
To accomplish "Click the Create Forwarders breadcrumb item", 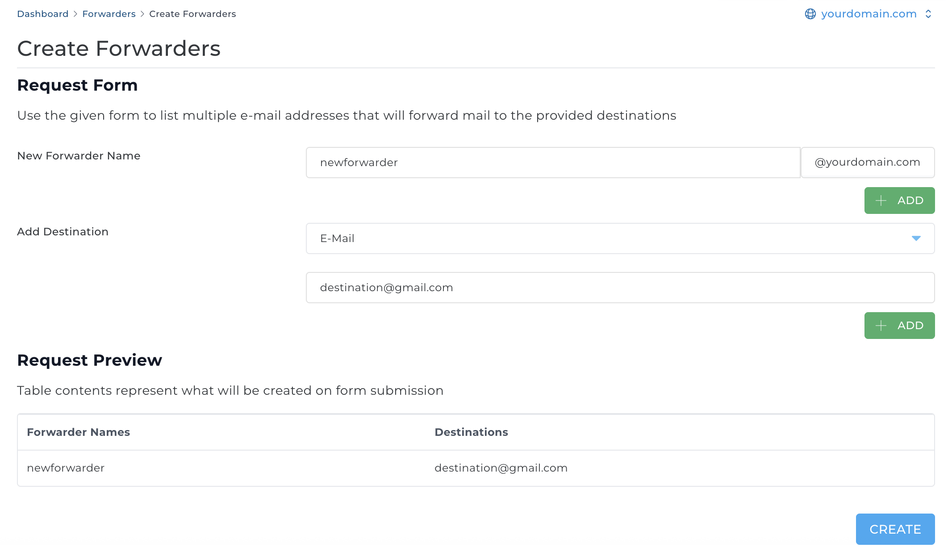I will (192, 14).
